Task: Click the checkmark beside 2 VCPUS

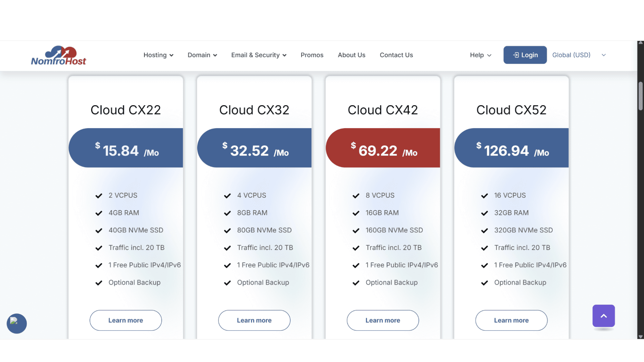Action: [99, 196]
